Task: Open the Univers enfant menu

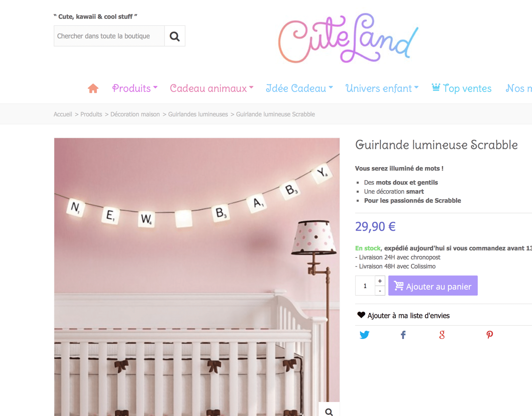Action: click(382, 88)
